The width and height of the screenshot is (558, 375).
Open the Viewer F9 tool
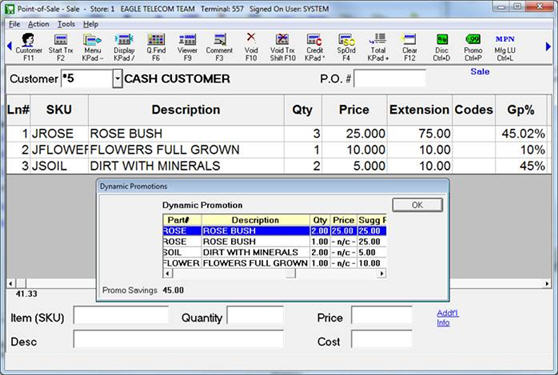click(187, 47)
